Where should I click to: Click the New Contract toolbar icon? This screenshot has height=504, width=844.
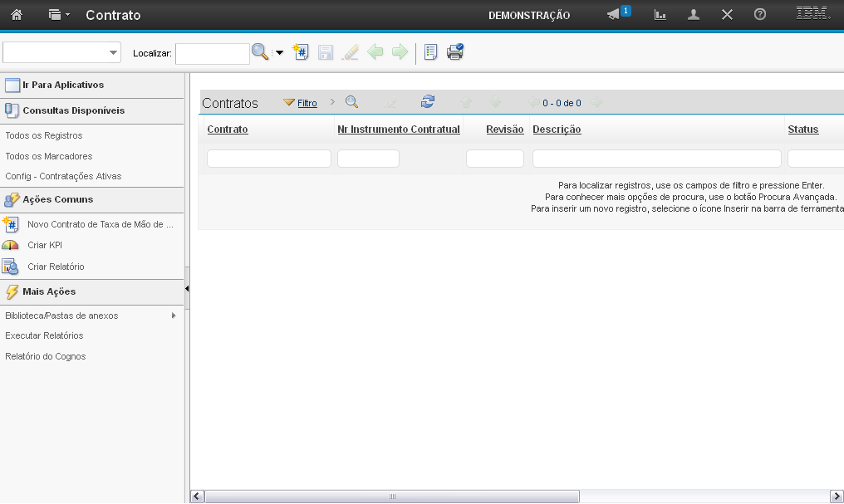[x=301, y=52]
